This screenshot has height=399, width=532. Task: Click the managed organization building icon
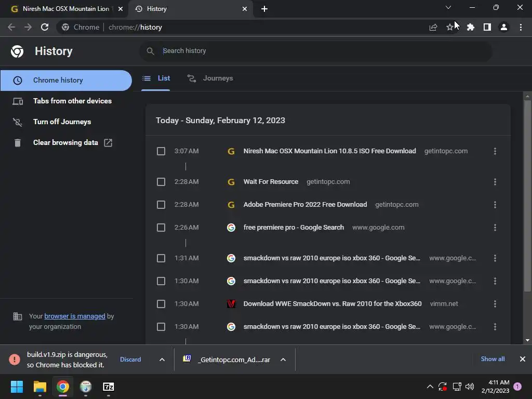click(x=17, y=316)
